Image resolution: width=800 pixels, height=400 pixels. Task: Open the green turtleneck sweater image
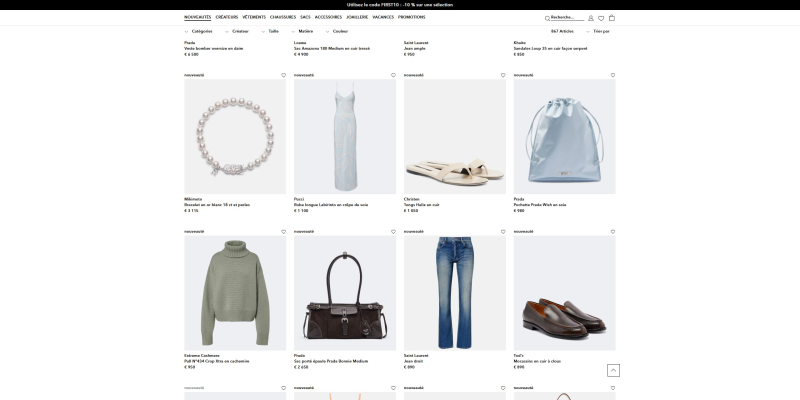point(235,293)
